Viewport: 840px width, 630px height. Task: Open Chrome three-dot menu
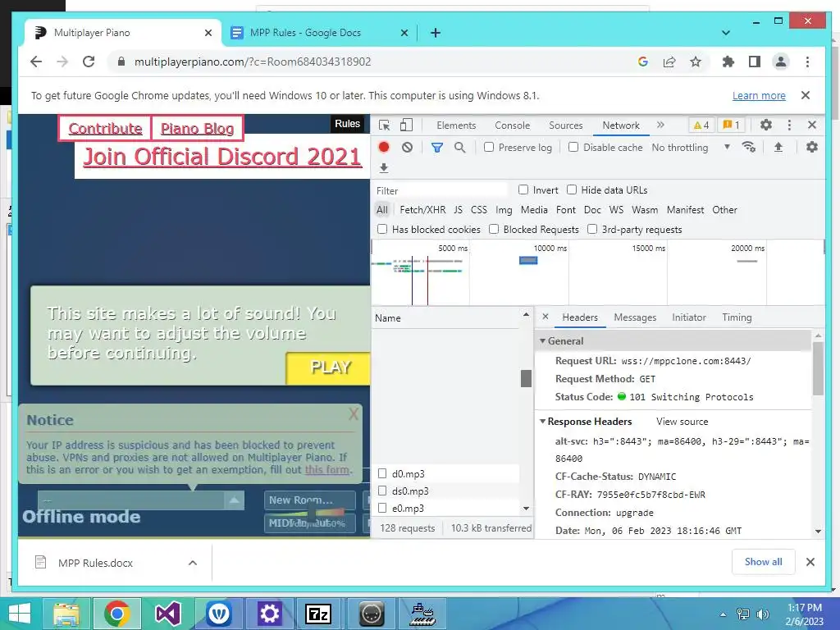807,62
